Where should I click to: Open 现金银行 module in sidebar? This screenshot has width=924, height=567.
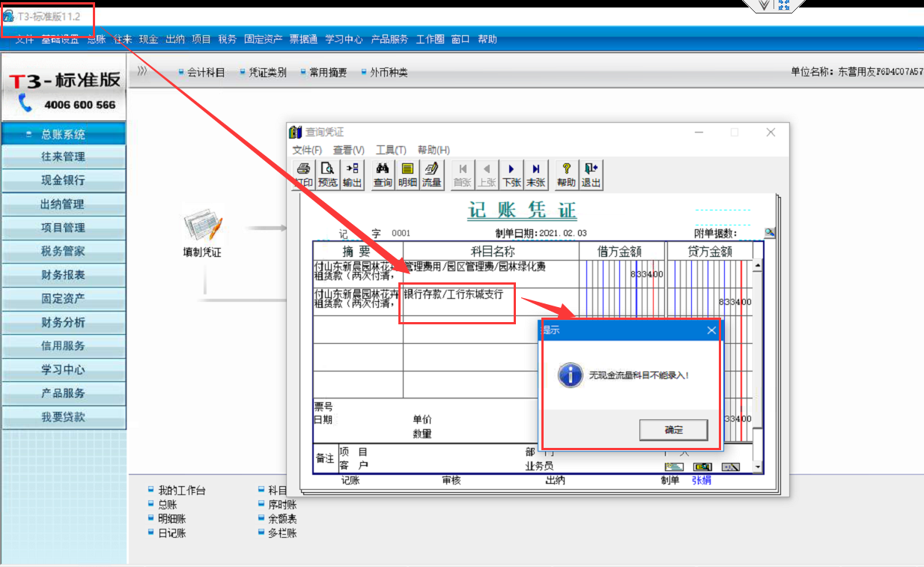(64, 181)
